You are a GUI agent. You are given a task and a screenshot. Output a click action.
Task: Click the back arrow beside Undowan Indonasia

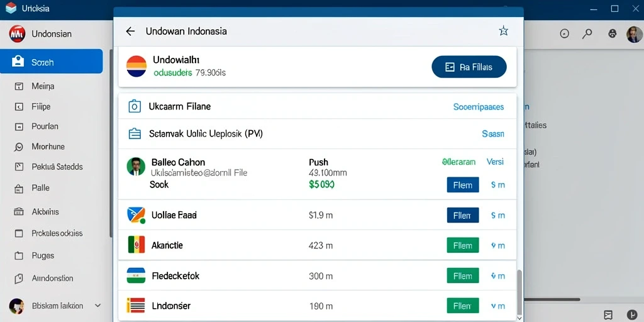[x=130, y=31]
